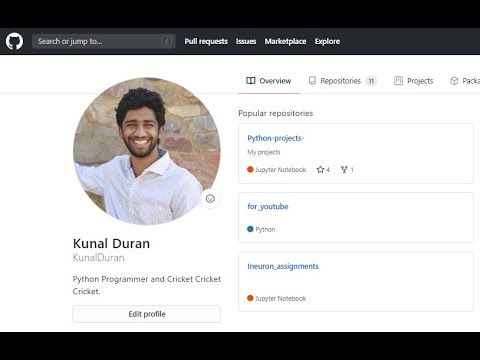Click the Edit profile button

[x=147, y=314]
